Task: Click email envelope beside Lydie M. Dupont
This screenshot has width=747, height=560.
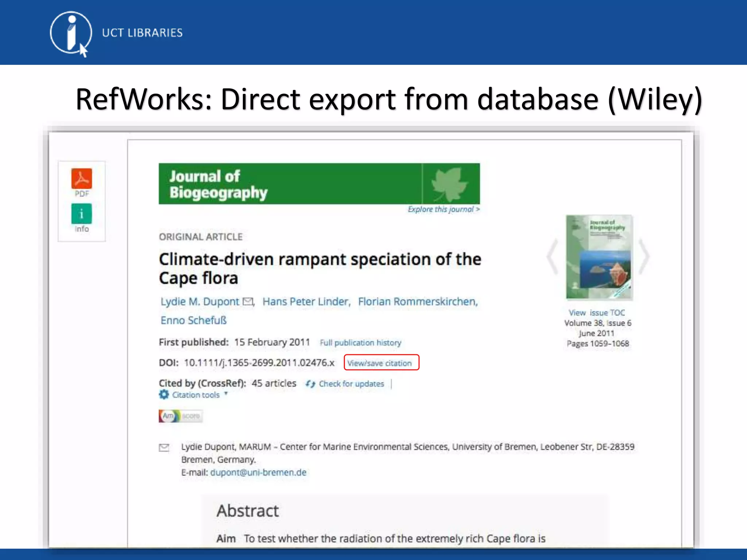Action: (x=248, y=302)
